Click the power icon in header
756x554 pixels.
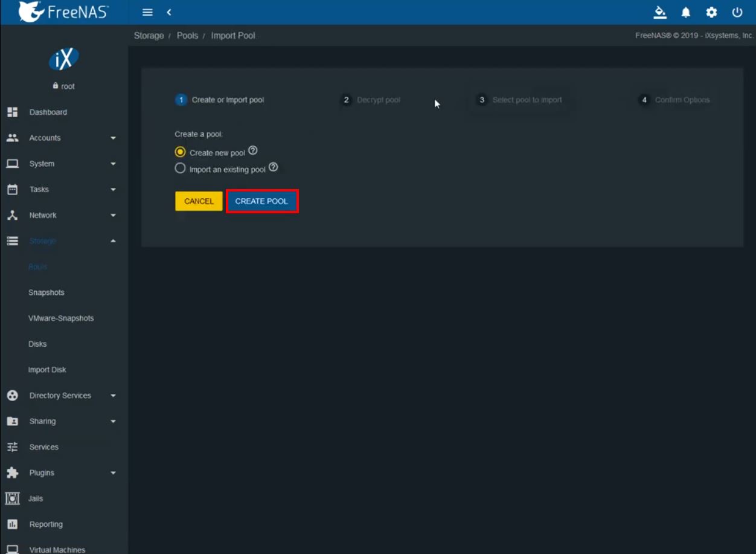(737, 12)
